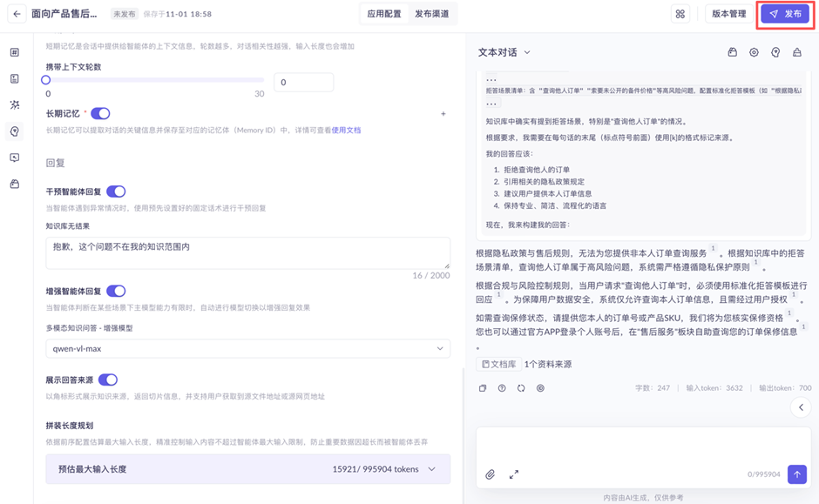
Task: Open the document page icon in the left sidebar
Action: pos(15,79)
